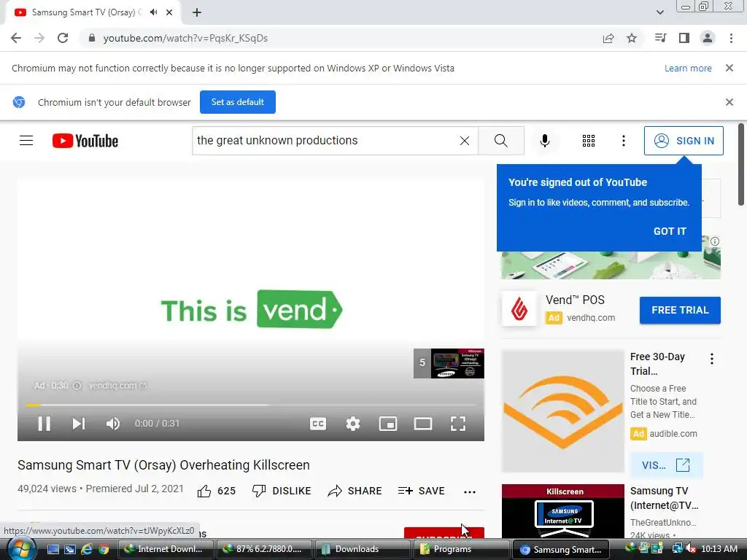Open browser profile avatar
The height and width of the screenshot is (560, 747).
(708, 38)
